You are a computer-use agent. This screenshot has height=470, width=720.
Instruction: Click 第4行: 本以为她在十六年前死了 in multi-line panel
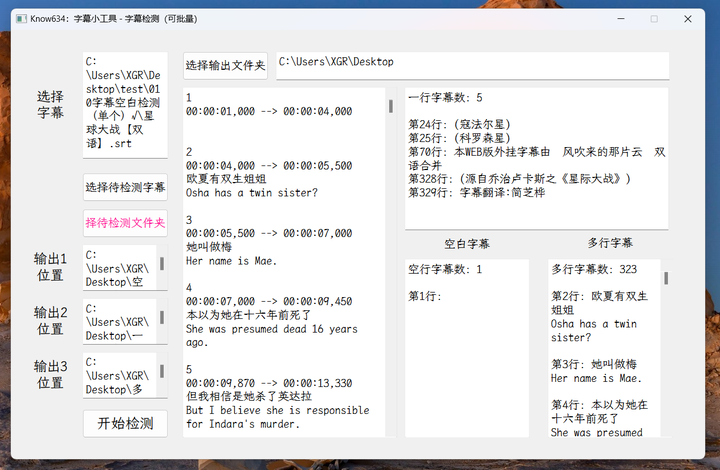599,412
